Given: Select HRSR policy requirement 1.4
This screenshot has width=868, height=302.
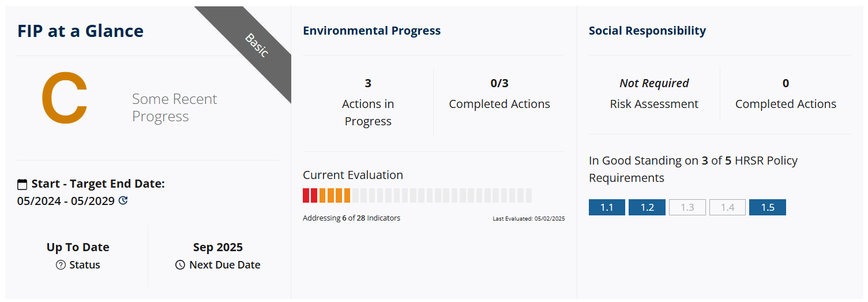Looking at the screenshot, I should [x=727, y=207].
